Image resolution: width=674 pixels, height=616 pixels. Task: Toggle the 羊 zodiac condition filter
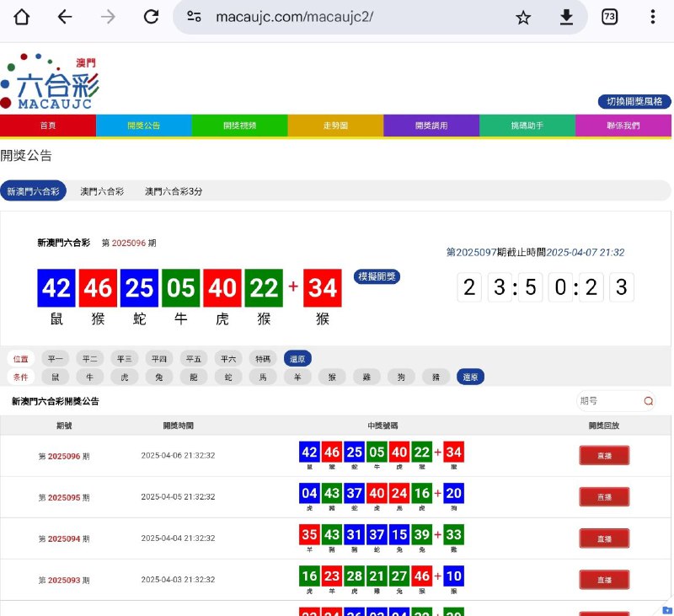pyautogui.click(x=297, y=377)
